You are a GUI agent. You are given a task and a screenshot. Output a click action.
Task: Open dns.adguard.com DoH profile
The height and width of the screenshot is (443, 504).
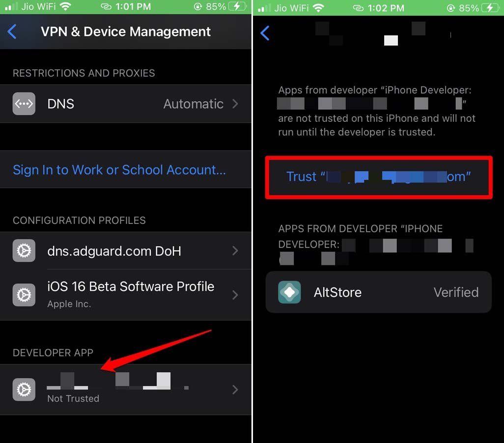coord(126,250)
